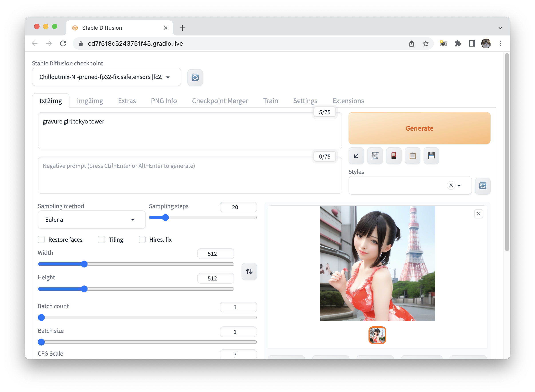
Task: Click the share page icon in address bar
Action: pos(412,43)
